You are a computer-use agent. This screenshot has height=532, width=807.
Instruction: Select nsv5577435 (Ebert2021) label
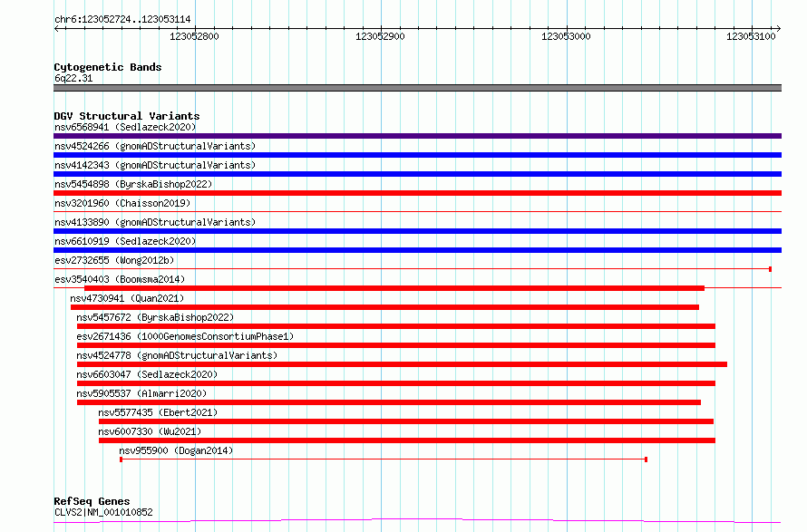click(x=158, y=412)
